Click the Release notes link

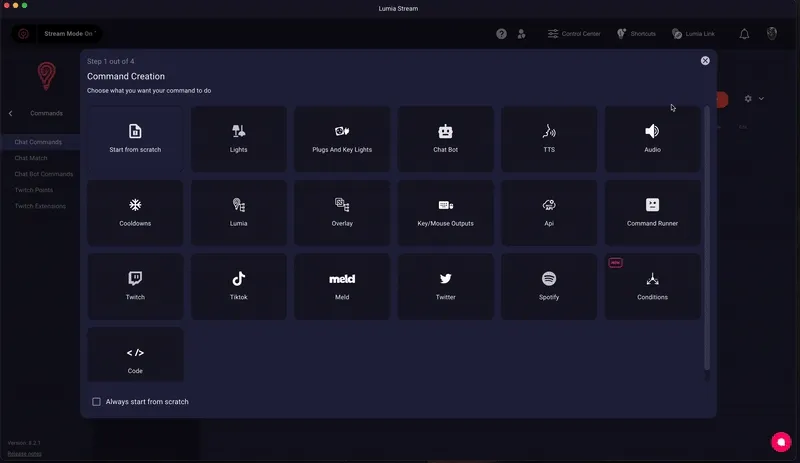click(x=23, y=453)
